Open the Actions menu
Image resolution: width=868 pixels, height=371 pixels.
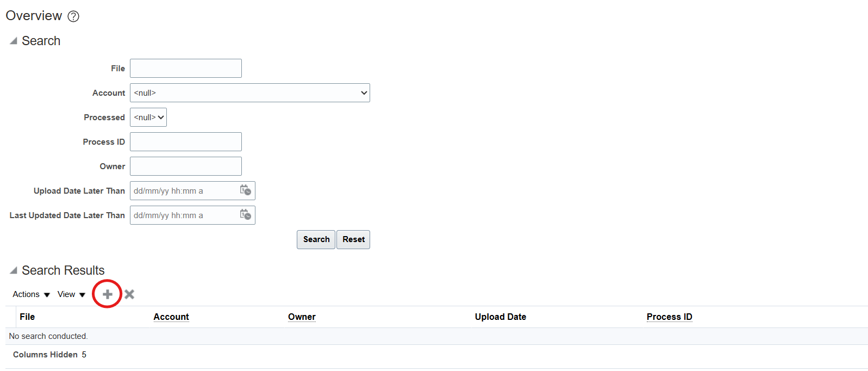click(31, 294)
